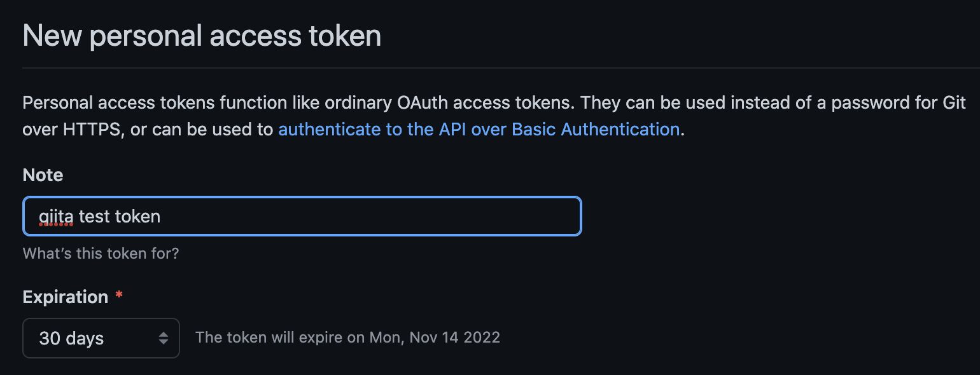Image resolution: width=980 pixels, height=375 pixels.
Task: Expand the token expiration options list
Action: [x=101, y=338]
